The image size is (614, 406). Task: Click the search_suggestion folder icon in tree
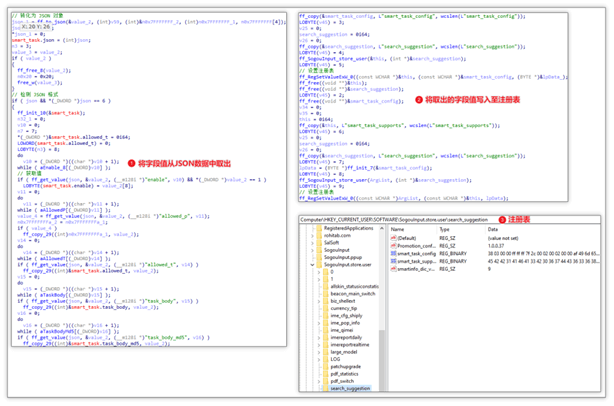[x=326, y=388]
